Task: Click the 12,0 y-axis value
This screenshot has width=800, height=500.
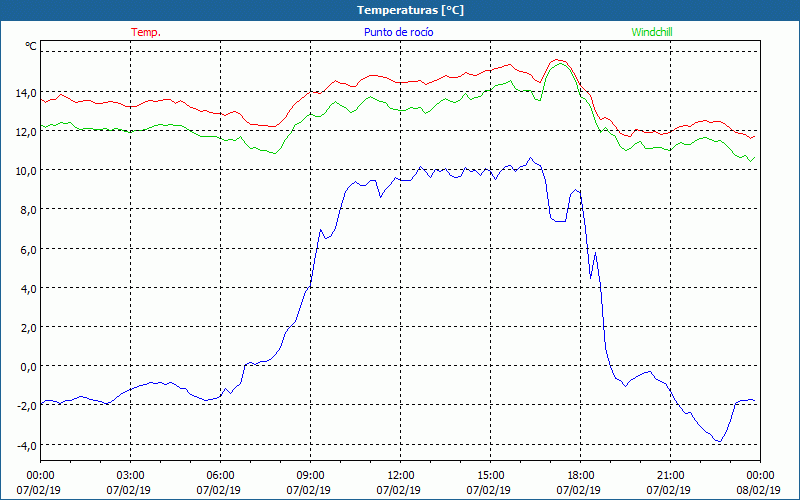Action: [x=27, y=132]
